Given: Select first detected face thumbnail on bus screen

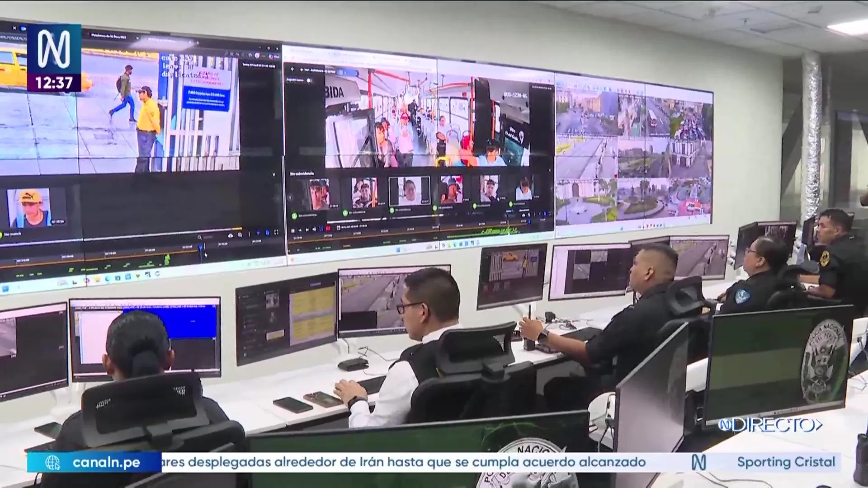Looking at the screenshot, I should click(x=319, y=194).
